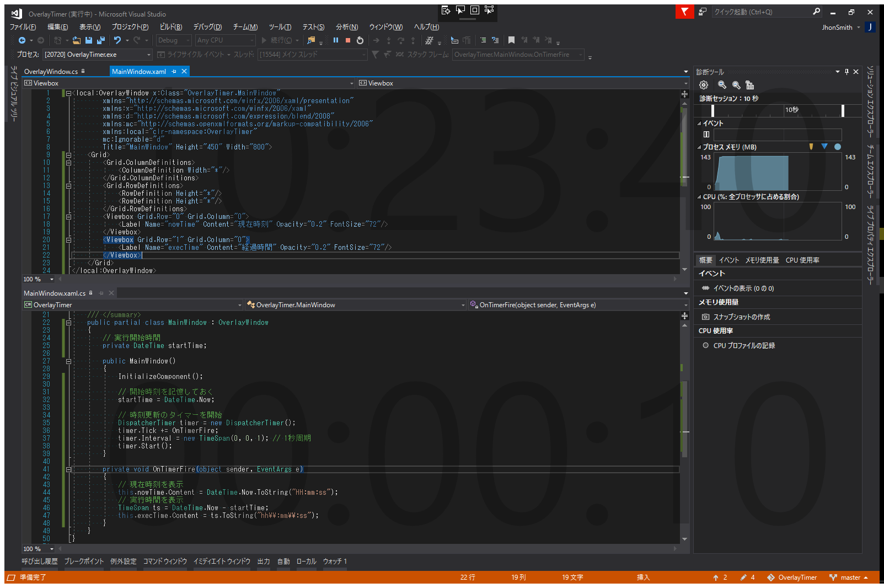
Task: Collapse the OnTimerFire method code block
Action: (x=69, y=469)
